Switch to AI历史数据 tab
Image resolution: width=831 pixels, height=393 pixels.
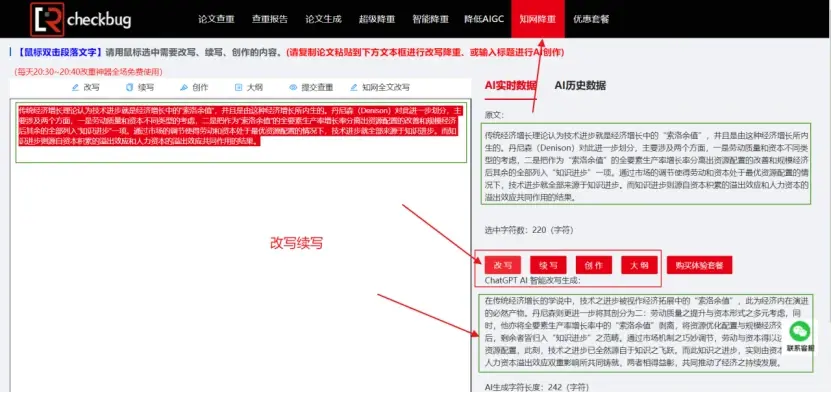(x=580, y=86)
